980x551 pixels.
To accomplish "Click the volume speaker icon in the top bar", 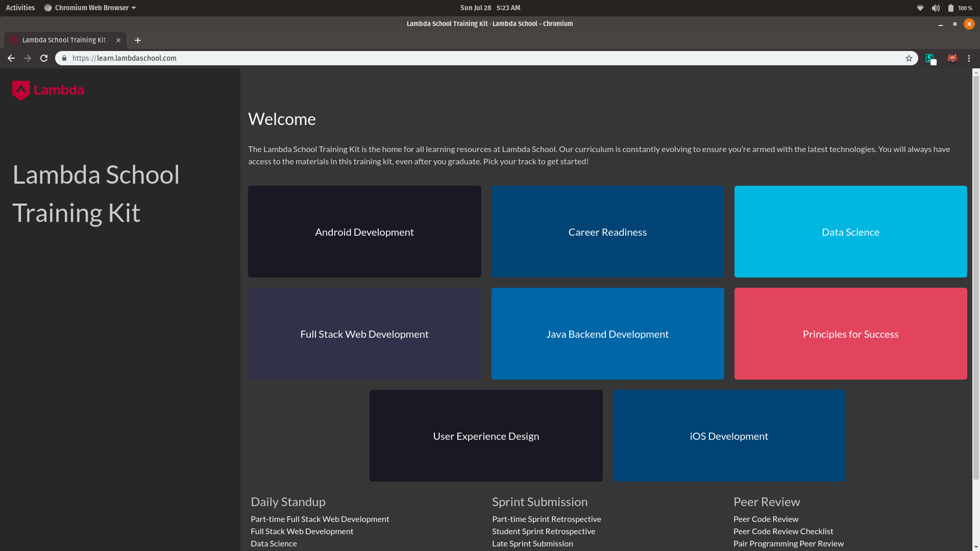I will 936,8.
